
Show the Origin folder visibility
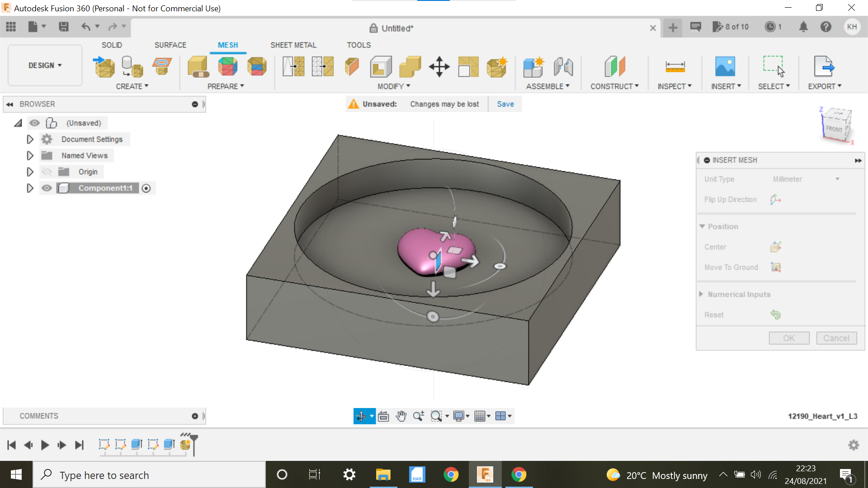point(47,172)
